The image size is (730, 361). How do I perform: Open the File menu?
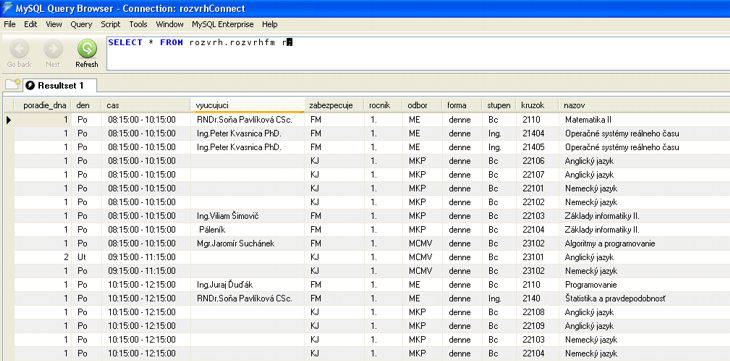[9, 24]
